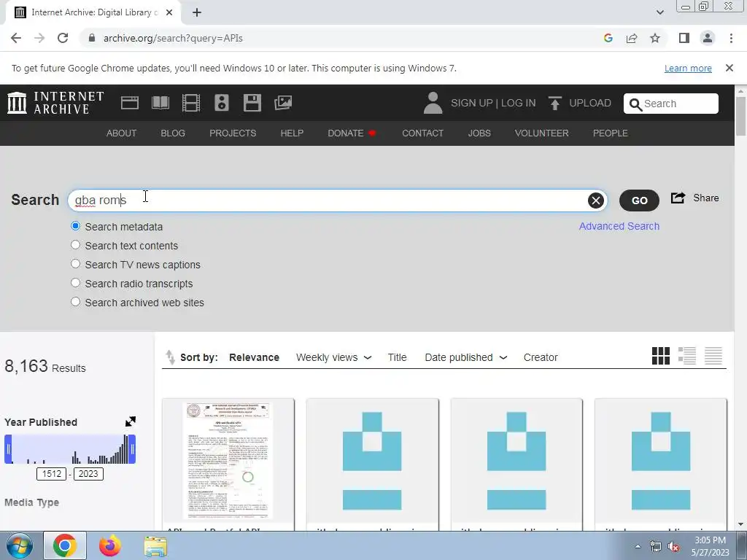
Task: Open the first result document thumbnail
Action: [228, 461]
